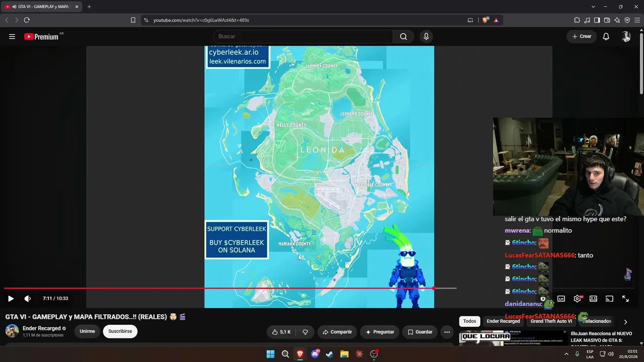
Task: Open Steam from the taskbar
Action: [330, 354]
